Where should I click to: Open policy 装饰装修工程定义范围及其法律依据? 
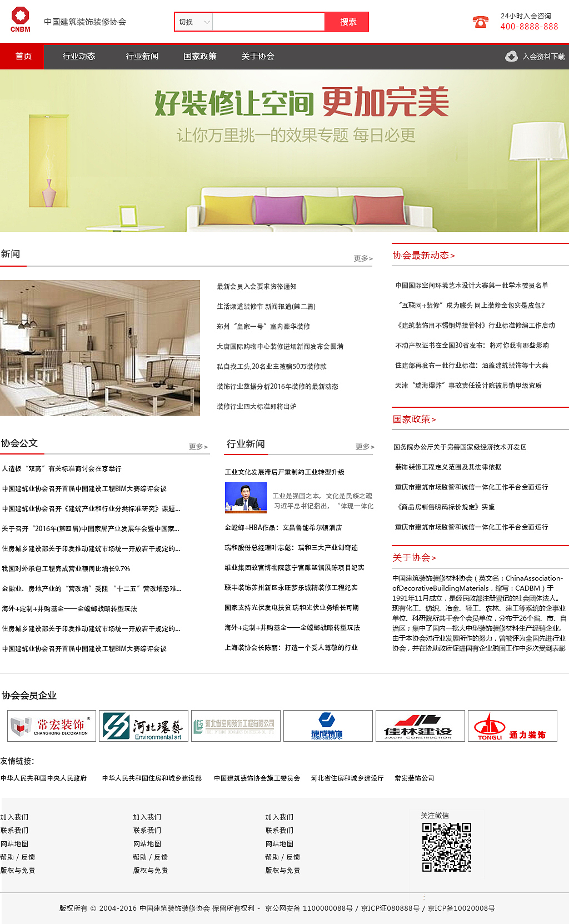[x=448, y=467]
